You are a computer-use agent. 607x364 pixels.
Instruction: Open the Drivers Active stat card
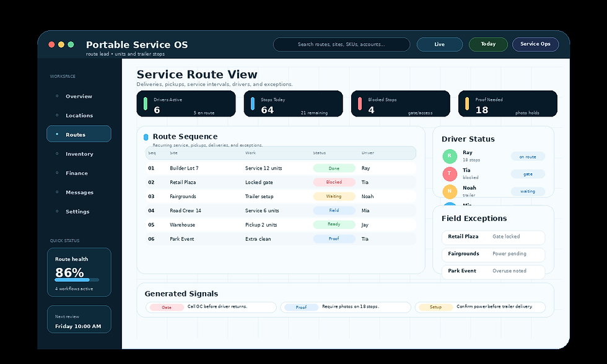click(x=186, y=103)
